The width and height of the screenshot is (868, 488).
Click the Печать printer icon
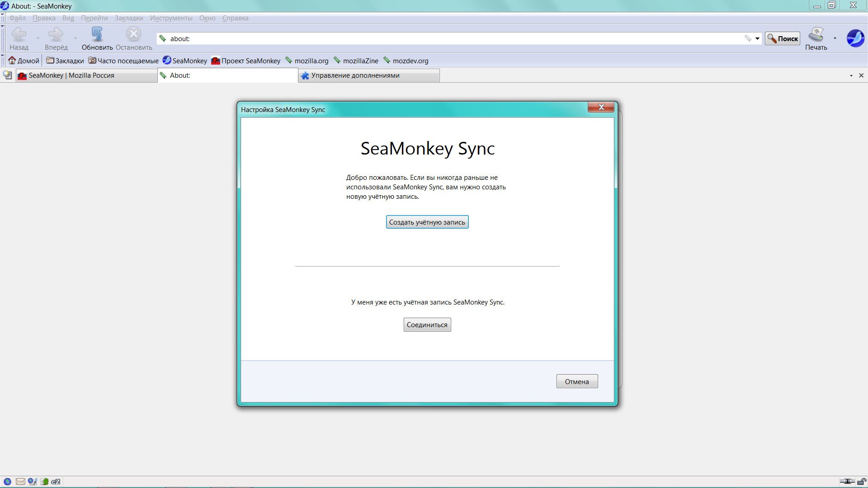816,34
